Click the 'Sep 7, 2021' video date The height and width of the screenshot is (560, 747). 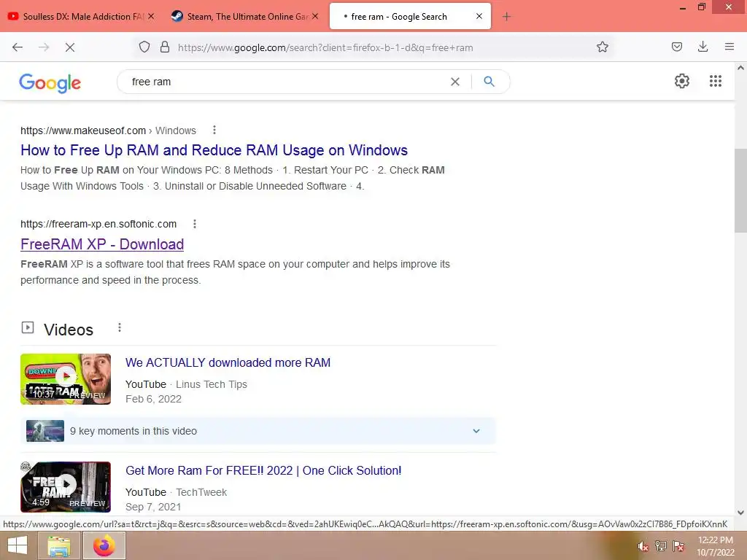tap(153, 507)
